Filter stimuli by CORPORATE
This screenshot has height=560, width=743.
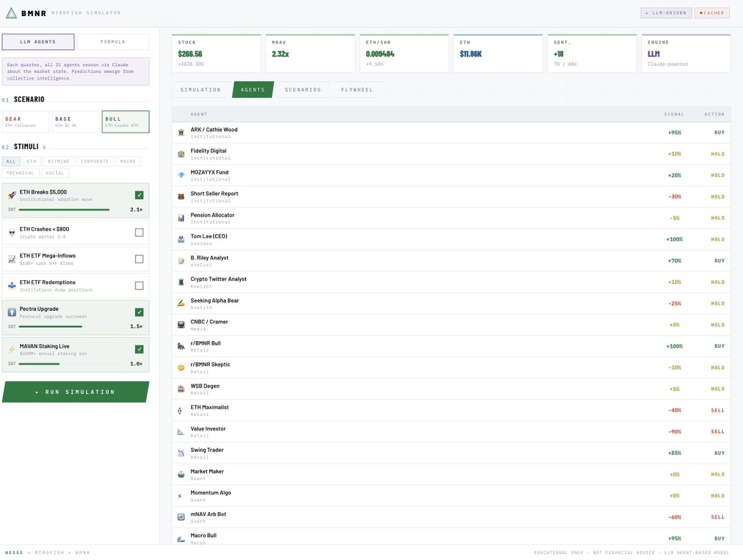95,162
